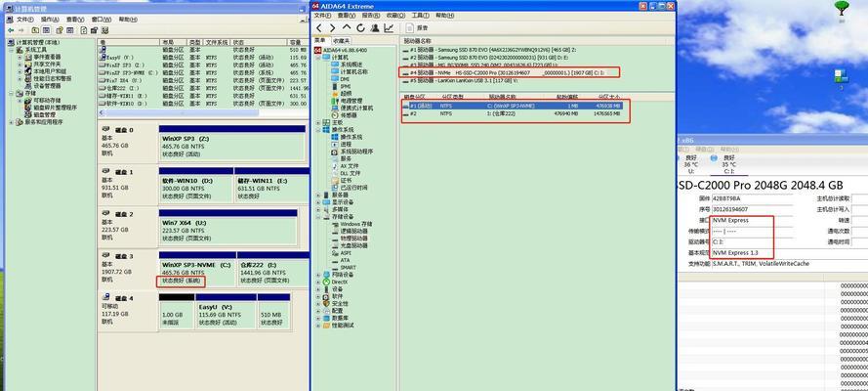868x391 pixels.
Task: Collapse the 存储设备 node in AIDA64
Action: (x=317, y=217)
